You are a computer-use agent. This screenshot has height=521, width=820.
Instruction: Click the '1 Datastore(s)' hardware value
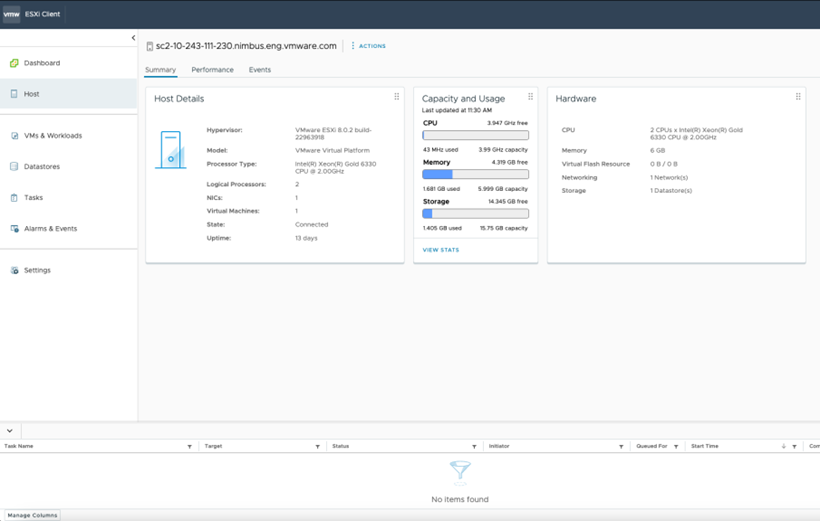pos(671,190)
